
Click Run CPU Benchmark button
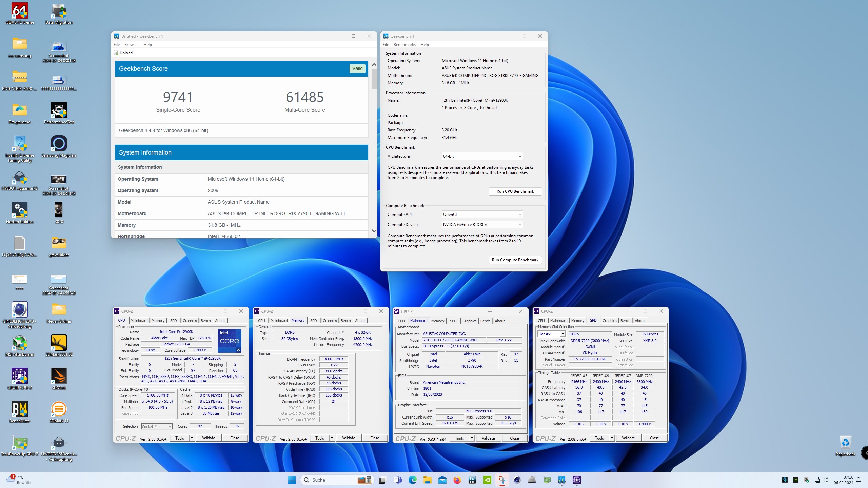tap(515, 191)
